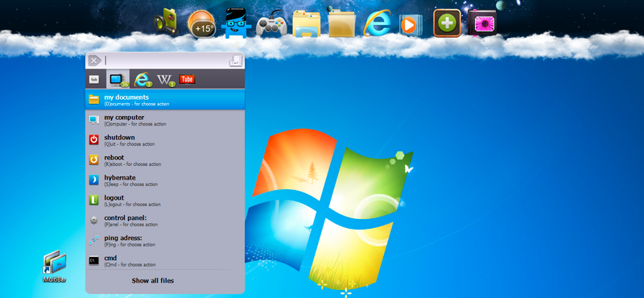Click the blue moon icon beside hybernate
Image resolution: width=644 pixels, height=298 pixels.
[x=94, y=180]
